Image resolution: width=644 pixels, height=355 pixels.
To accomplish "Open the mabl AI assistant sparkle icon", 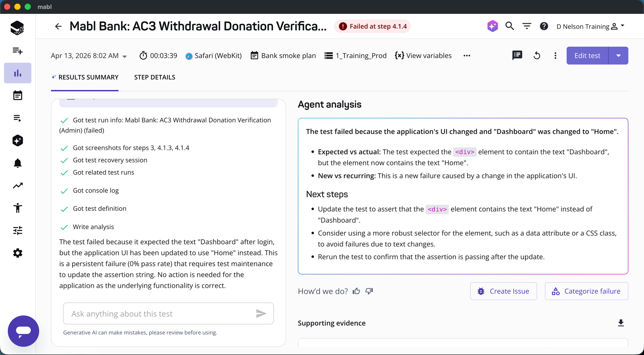I will click(x=492, y=26).
